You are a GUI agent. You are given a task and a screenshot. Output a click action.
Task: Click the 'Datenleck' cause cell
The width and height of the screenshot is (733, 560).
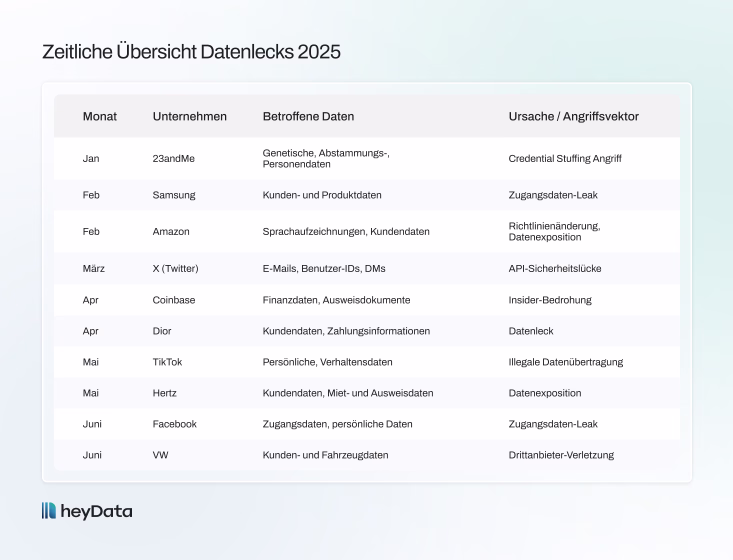tap(531, 331)
